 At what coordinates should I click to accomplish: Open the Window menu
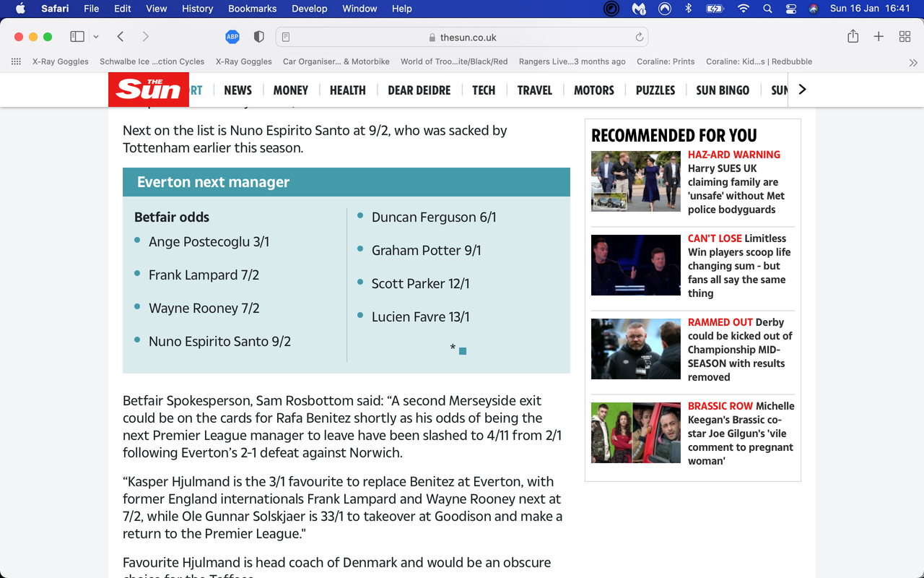pos(359,9)
